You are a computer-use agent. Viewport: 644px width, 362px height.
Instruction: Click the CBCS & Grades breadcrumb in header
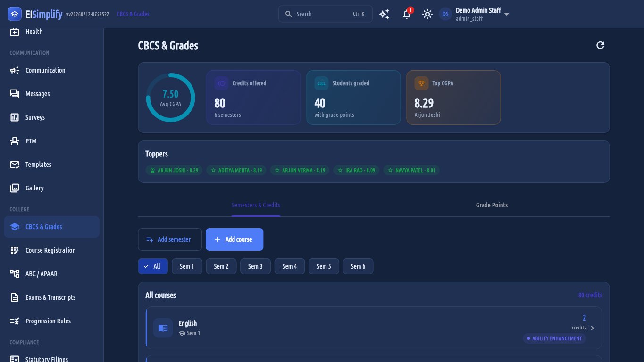(x=133, y=14)
